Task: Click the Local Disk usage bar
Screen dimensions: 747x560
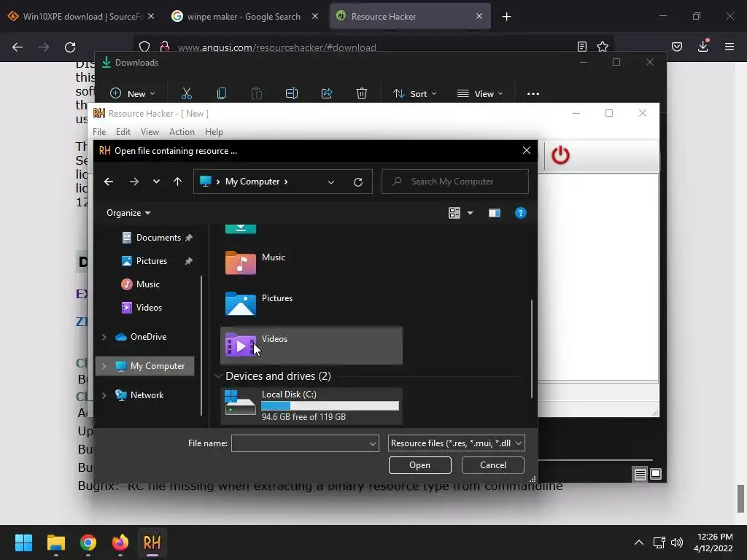Action: pos(330,405)
